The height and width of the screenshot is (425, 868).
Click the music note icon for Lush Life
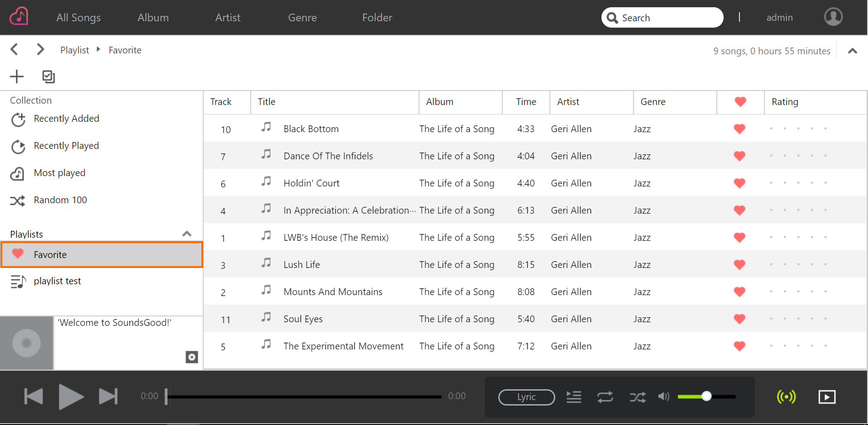click(266, 263)
